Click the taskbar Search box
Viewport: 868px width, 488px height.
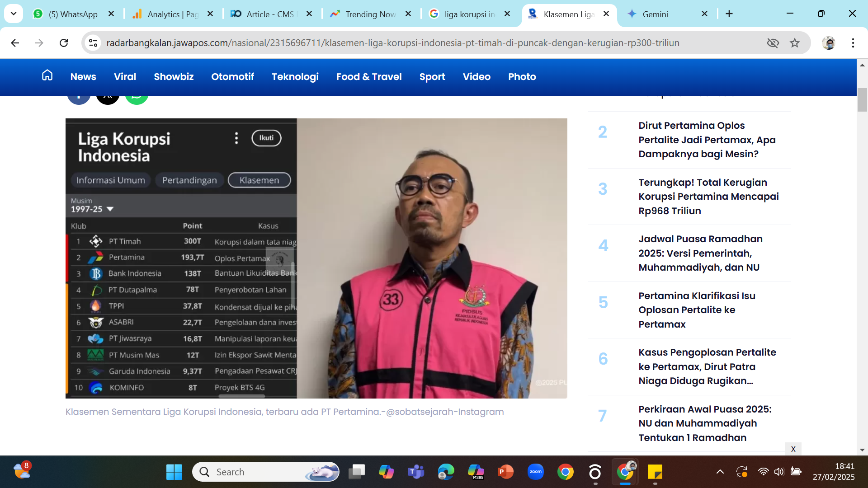[x=266, y=472]
